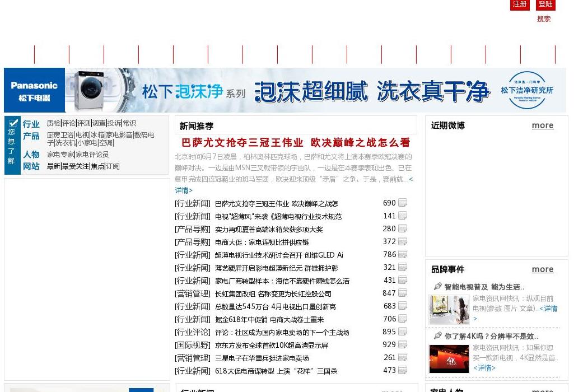
Task: Open the 网站 category
Action: [x=31, y=166]
